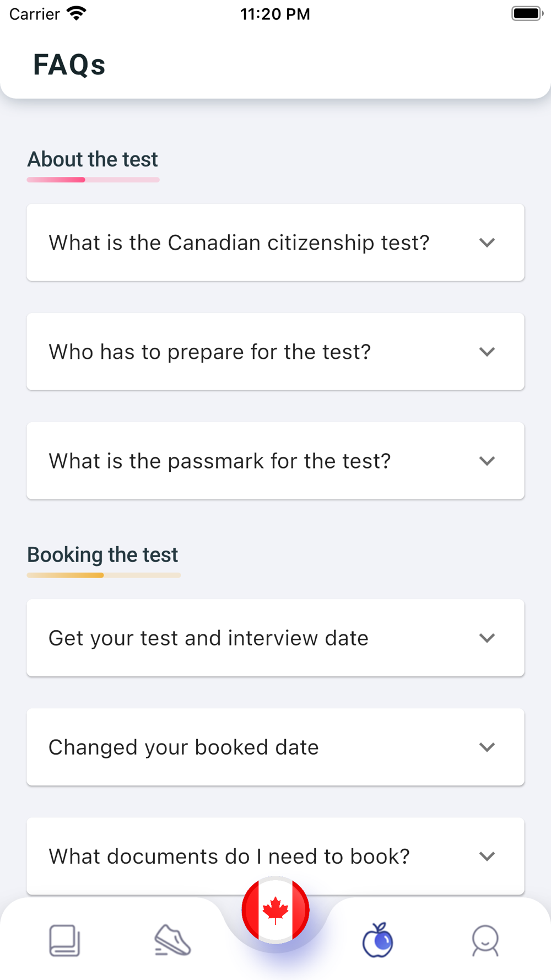Open the profile face icon tab
Screen dimensions: 551x980
click(485, 940)
